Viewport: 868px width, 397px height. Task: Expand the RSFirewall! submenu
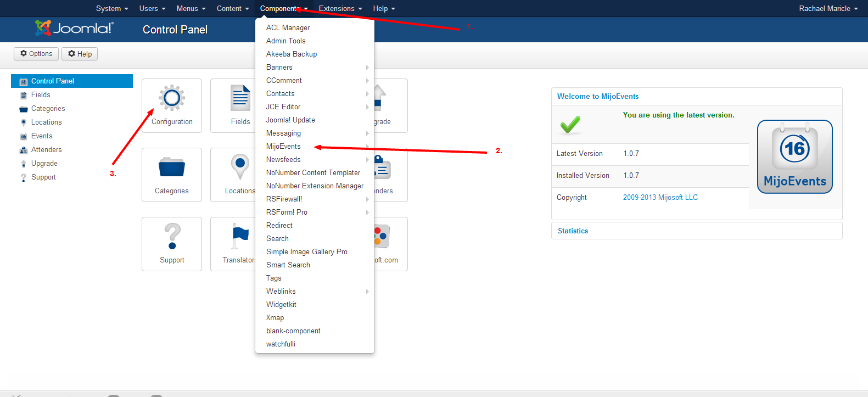pos(315,199)
